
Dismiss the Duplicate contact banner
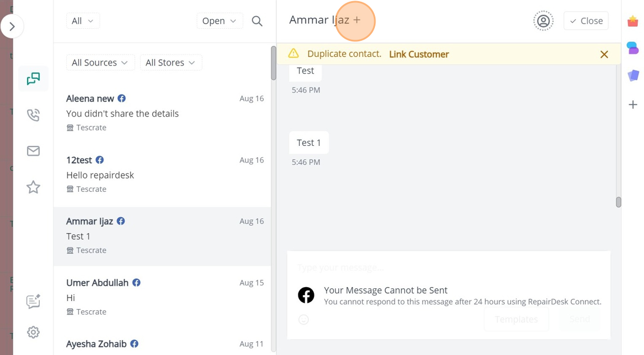[604, 54]
